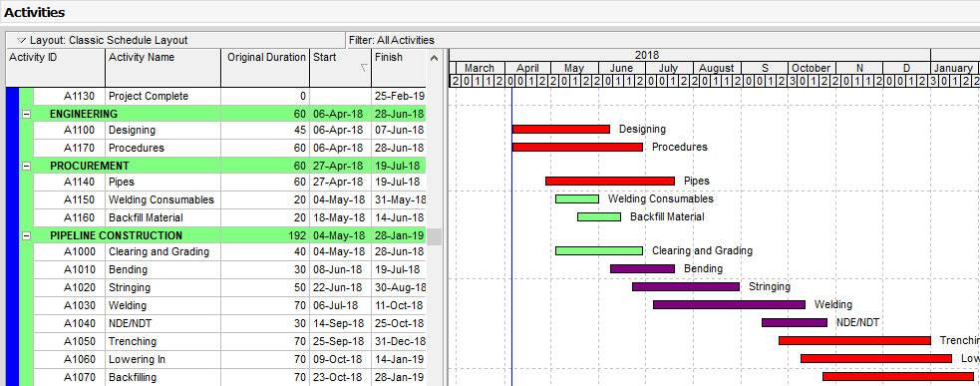Select the A1030 Welding activity row
The width and height of the screenshot is (980, 386).
pyautogui.click(x=215, y=306)
